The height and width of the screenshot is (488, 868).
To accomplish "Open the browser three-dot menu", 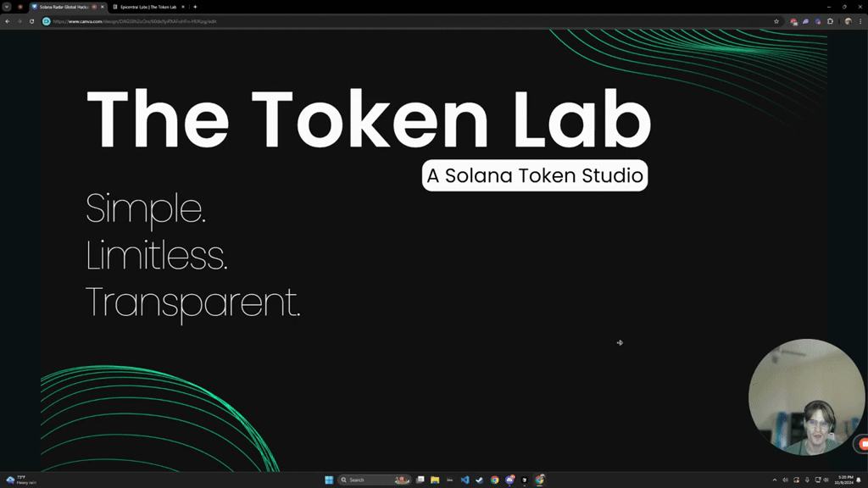I will [x=860, y=21].
